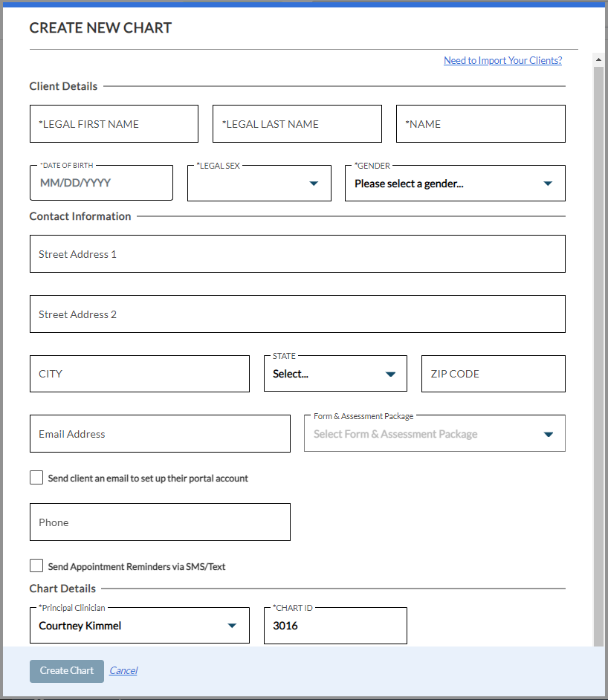Focus the Email Address field

(160, 433)
